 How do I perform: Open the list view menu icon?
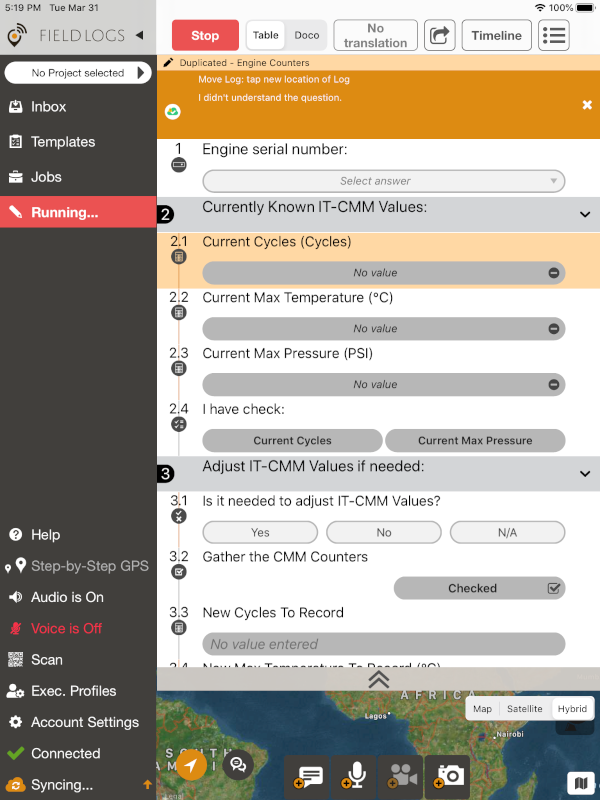click(553, 35)
